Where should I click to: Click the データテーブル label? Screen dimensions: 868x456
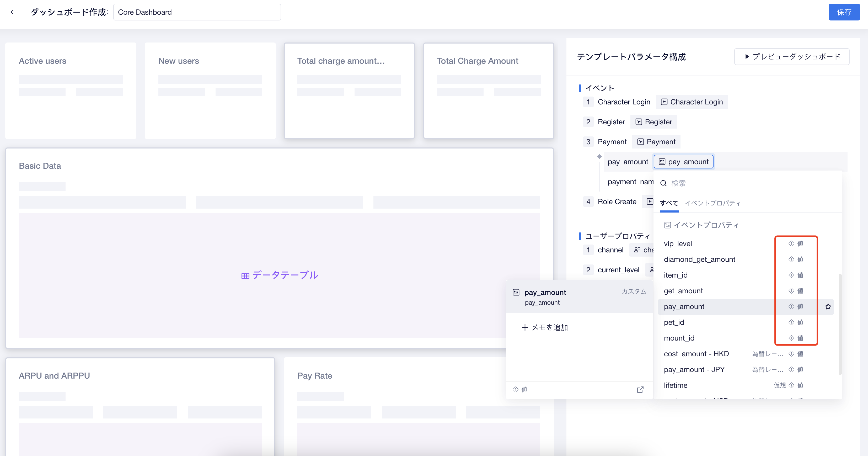(280, 275)
